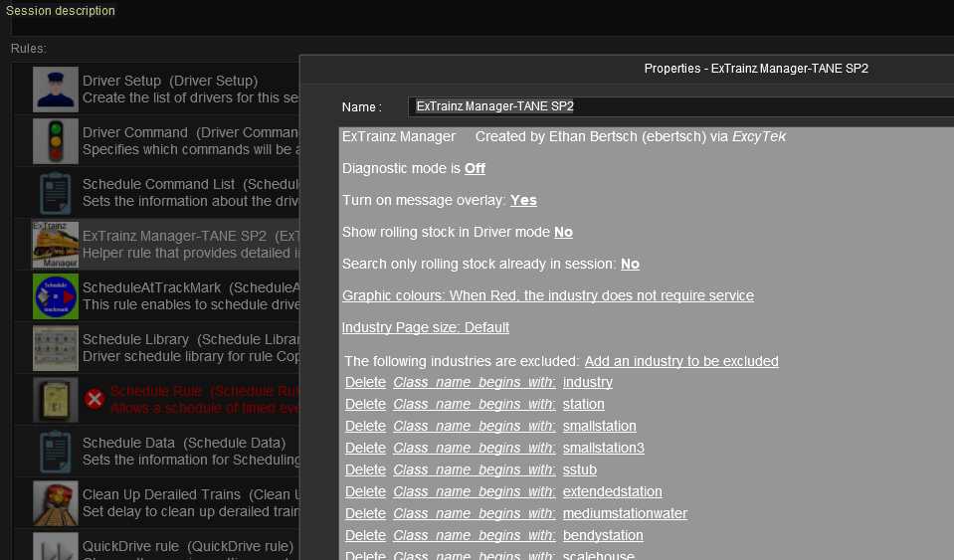
Task: Toggle Diagnostic mode Off link
Action: point(475,168)
